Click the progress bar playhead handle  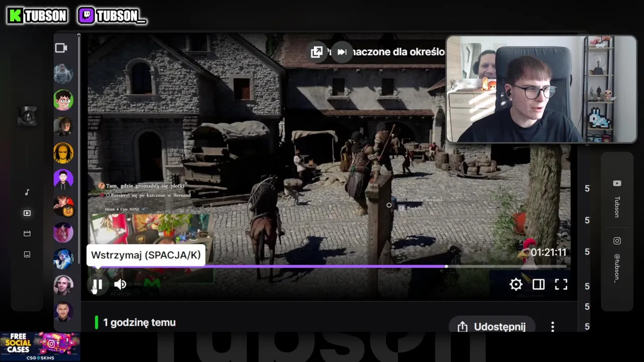click(x=447, y=266)
